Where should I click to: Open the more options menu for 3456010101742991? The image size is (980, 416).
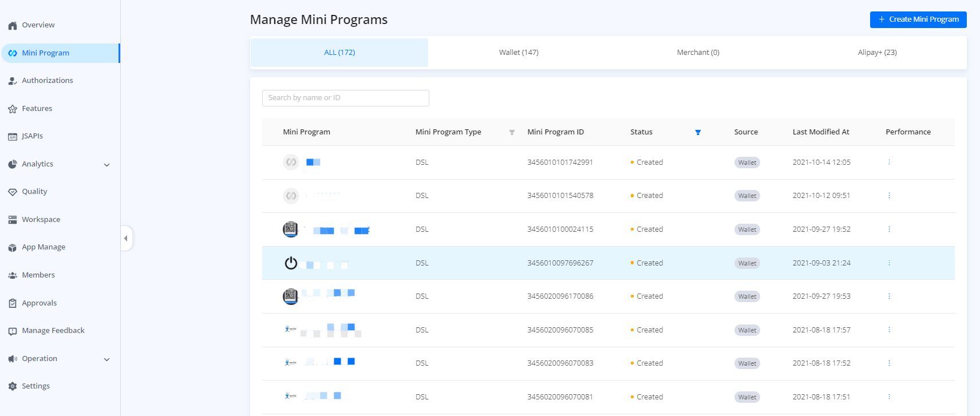889,163
